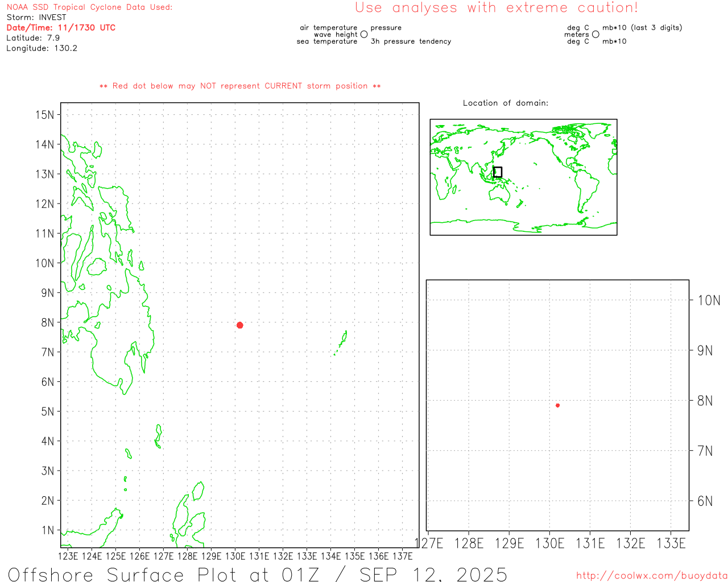This screenshot has height=582, width=728.
Task: Click the 'SEP 12, 2025' date text
Action: click(433, 574)
